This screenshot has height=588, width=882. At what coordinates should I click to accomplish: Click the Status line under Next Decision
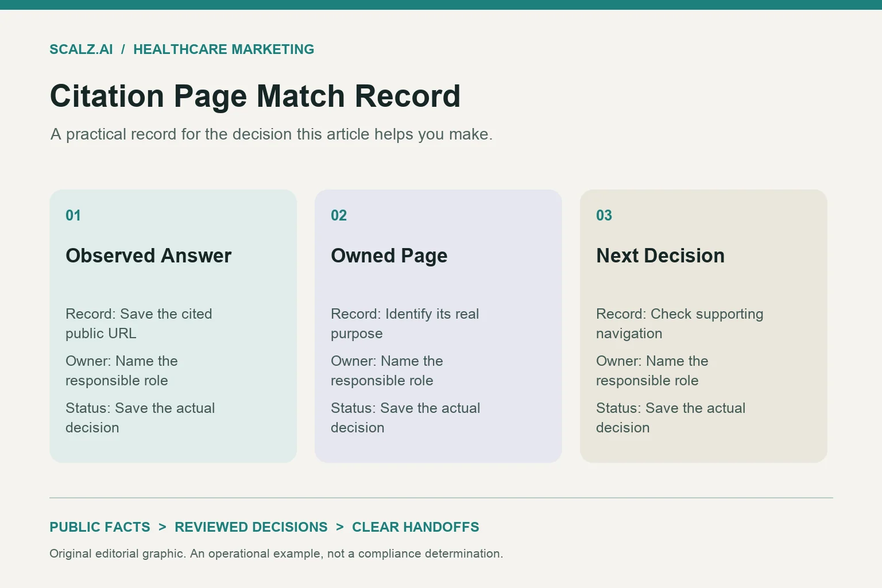click(x=671, y=417)
